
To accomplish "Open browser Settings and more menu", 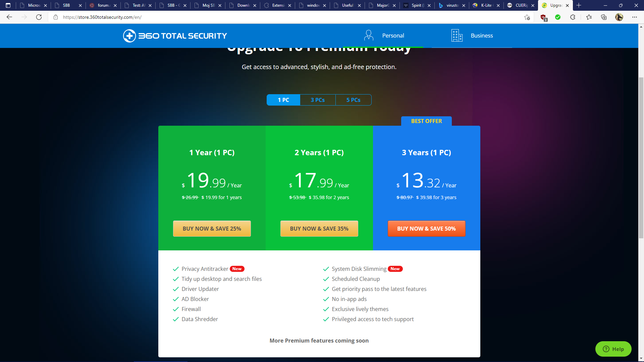I will click(x=635, y=17).
